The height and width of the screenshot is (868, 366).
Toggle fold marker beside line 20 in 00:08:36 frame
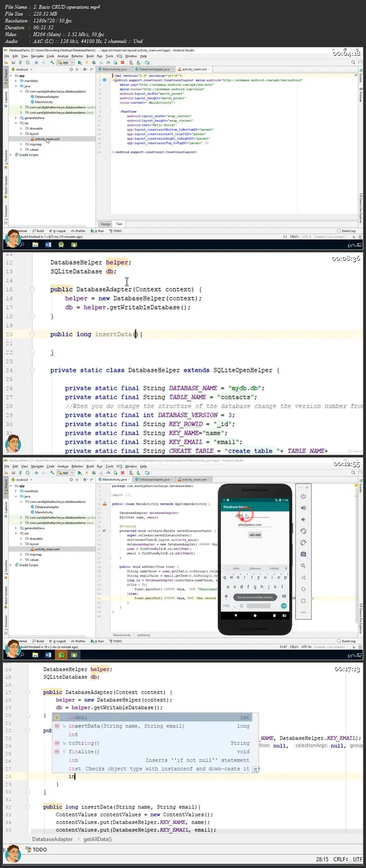(x=32, y=334)
